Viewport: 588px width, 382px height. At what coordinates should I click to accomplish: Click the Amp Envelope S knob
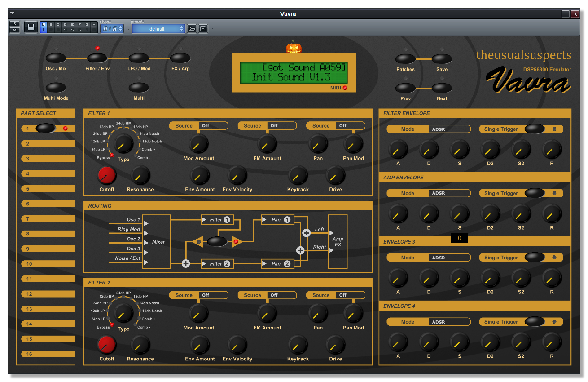(x=460, y=214)
